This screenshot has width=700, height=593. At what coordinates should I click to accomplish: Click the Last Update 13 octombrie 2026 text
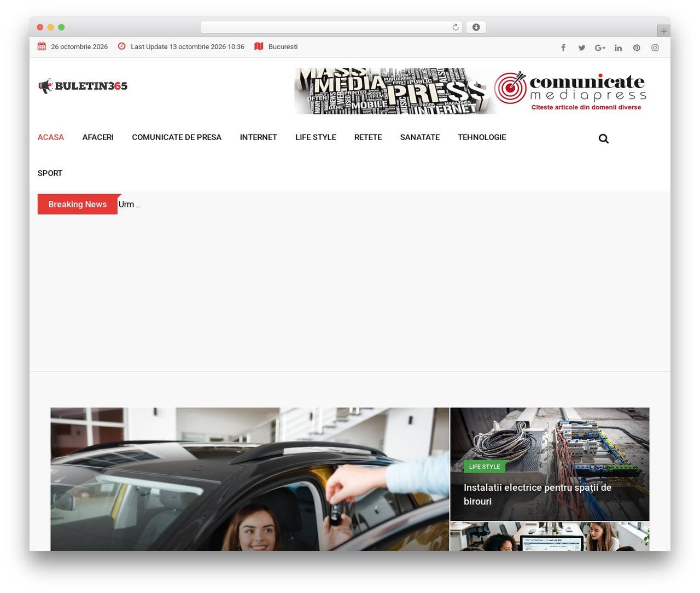tap(188, 47)
